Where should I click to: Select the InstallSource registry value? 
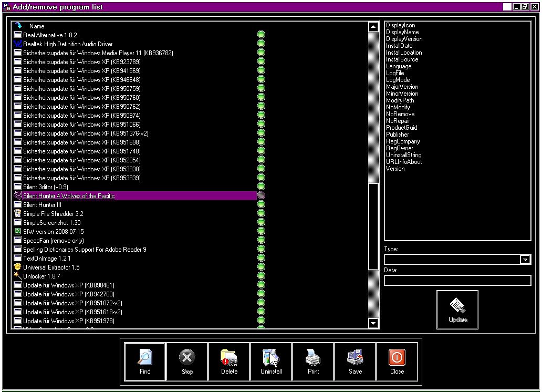pos(402,59)
